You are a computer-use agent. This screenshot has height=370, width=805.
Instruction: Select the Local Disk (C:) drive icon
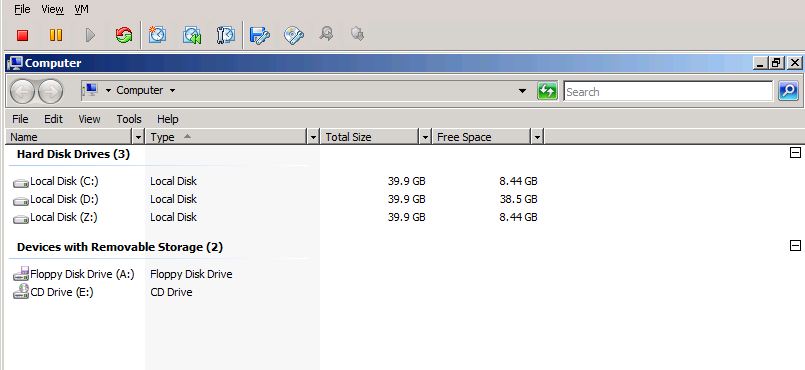tap(21, 182)
